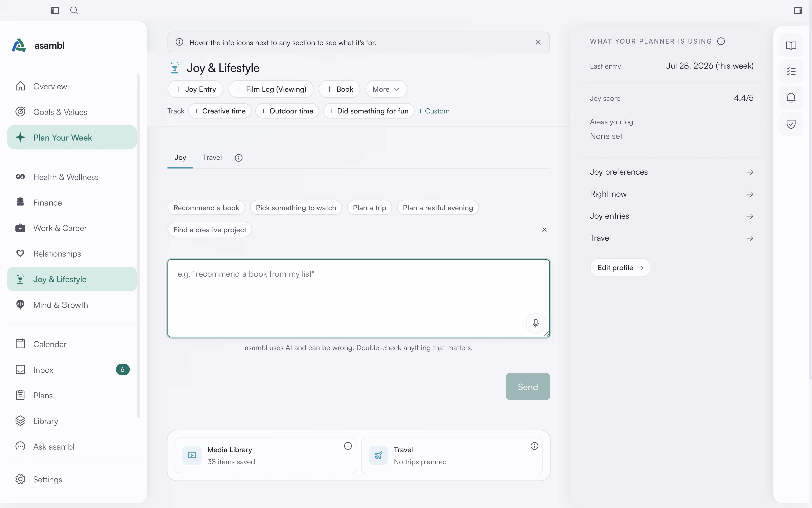Track Did something for fun
812x508 pixels.
click(369, 111)
